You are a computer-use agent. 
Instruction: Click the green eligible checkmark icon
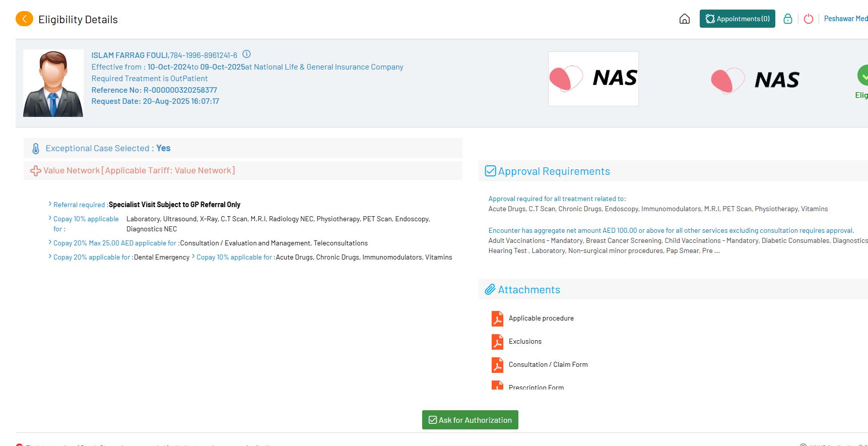click(x=862, y=76)
